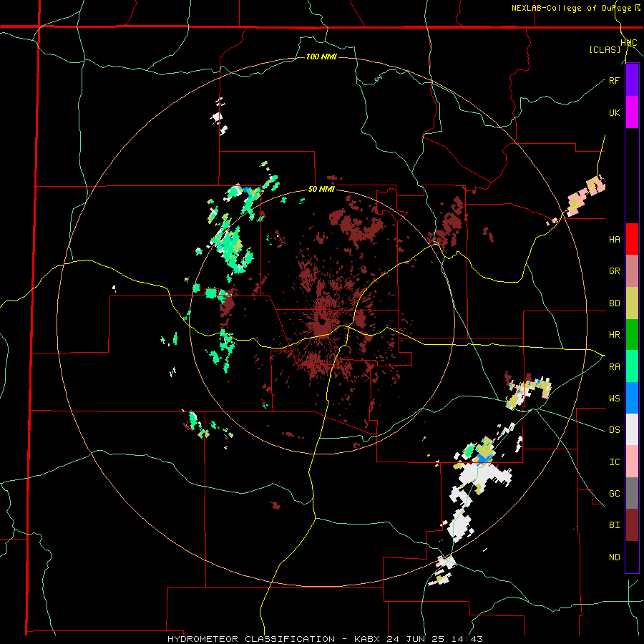
Task: Click the large white dry snow echo southeast
Action: pyautogui.click(x=484, y=473)
